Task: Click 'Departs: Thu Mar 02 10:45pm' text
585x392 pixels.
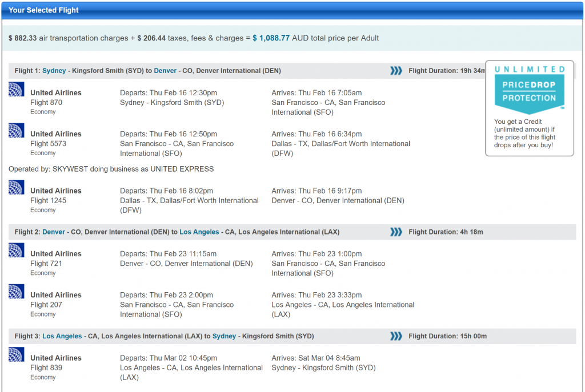Action: click(169, 358)
